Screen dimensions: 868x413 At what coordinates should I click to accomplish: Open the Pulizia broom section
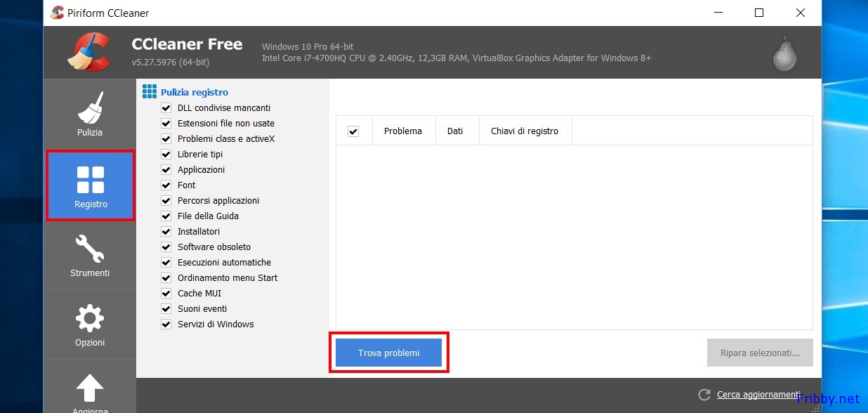(90, 114)
